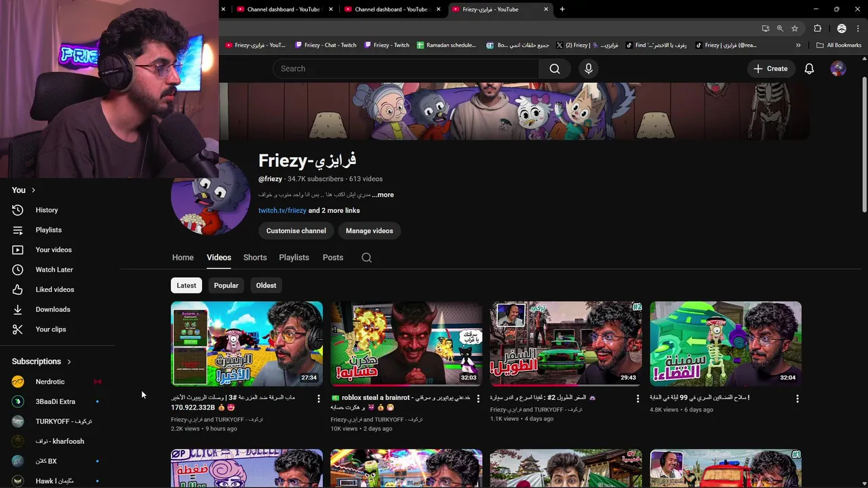Open options menu for the 27:34 video
The image size is (868, 488).
319,399
